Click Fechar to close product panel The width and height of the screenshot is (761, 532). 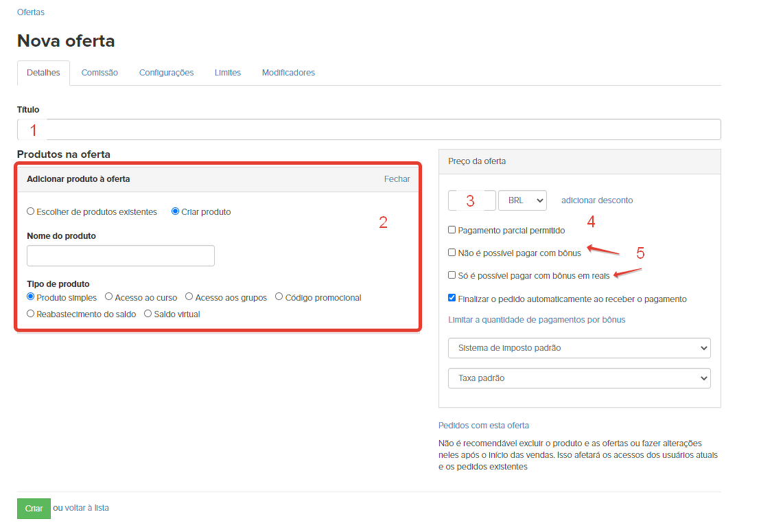[397, 179]
